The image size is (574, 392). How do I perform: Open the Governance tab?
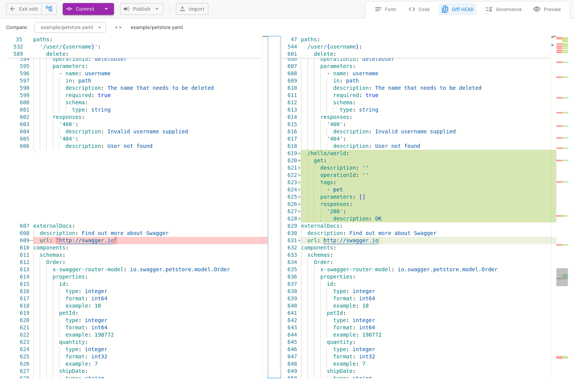[503, 9]
